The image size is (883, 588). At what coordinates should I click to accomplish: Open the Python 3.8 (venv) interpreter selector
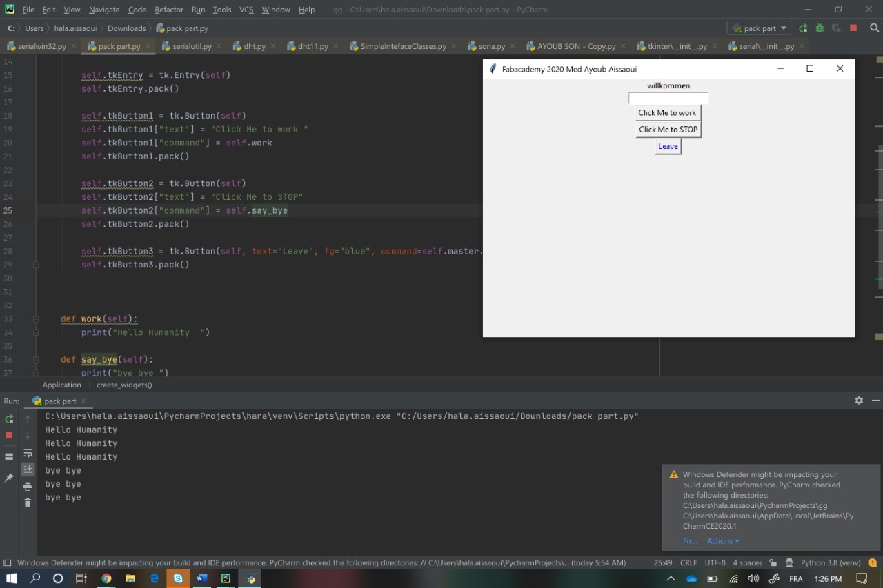click(x=831, y=562)
